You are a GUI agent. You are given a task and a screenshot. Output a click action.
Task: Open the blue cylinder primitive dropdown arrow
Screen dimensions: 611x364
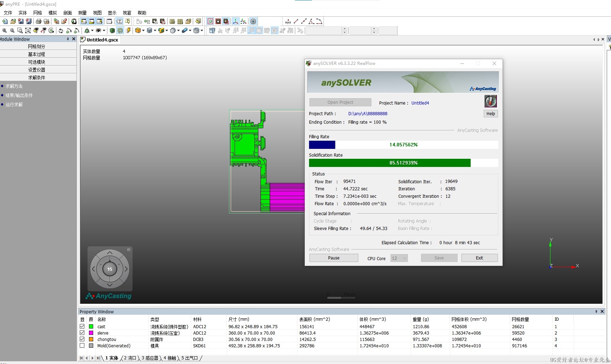(x=190, y=30)
